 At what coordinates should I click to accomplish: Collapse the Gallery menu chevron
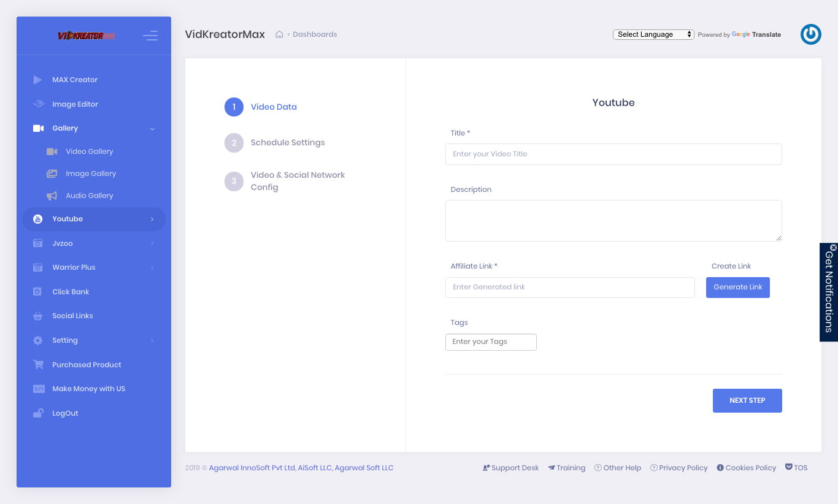pyautogui.click(x=152, y=129)
